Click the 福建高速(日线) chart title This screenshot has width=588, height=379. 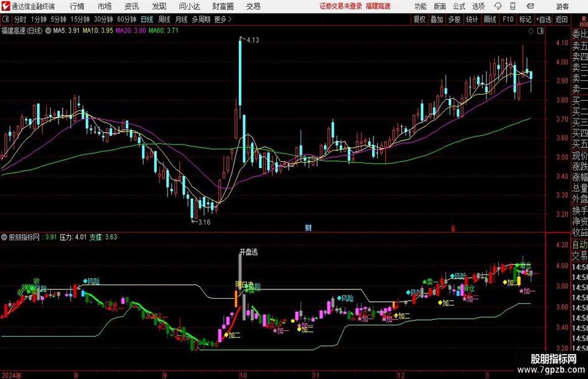pos(22,30)
